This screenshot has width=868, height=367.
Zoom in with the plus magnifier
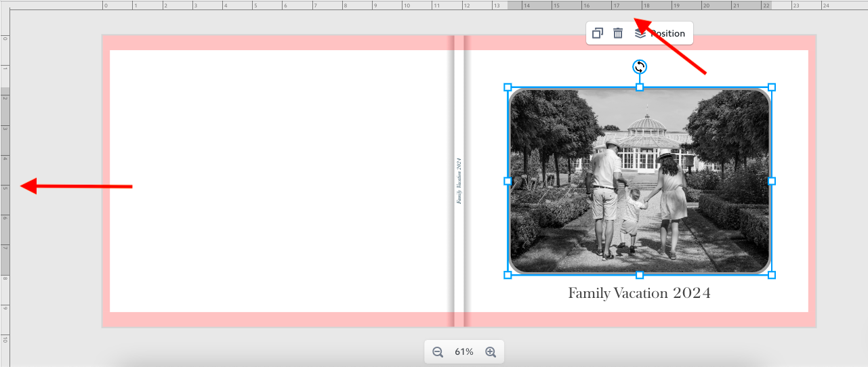[x=491, y=352]
